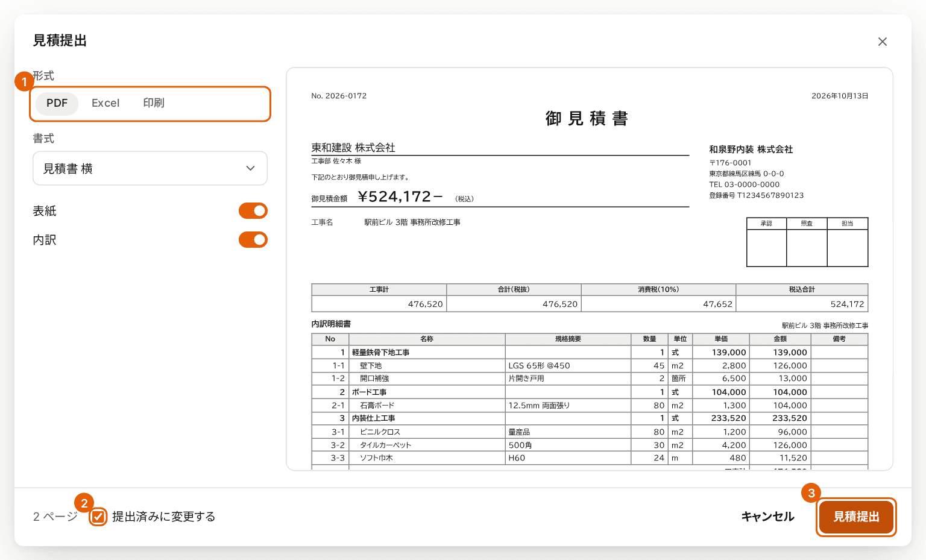
Task: Click the LGS 65形 @450 specification cell
Action: [x=568, y=366]
